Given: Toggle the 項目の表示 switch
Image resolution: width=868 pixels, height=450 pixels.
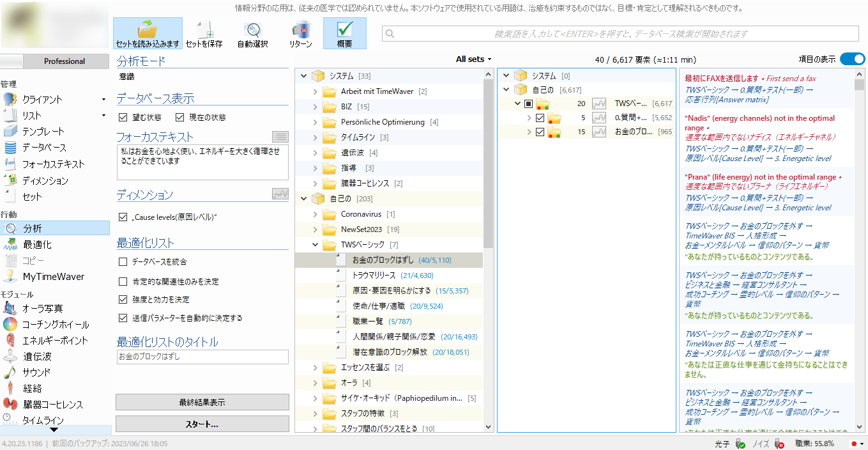Looking at the screenshot, I should [x=852, y=59].
